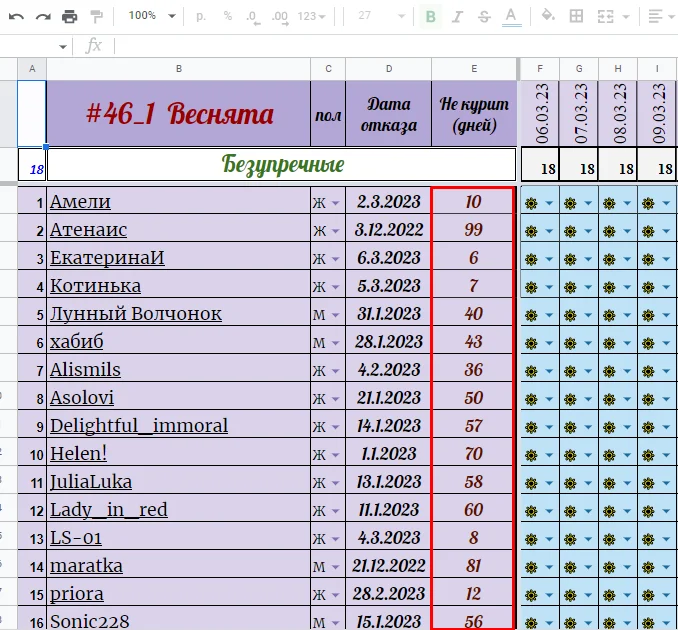Toggle Strikethrough formatting

tap(484, 16)
